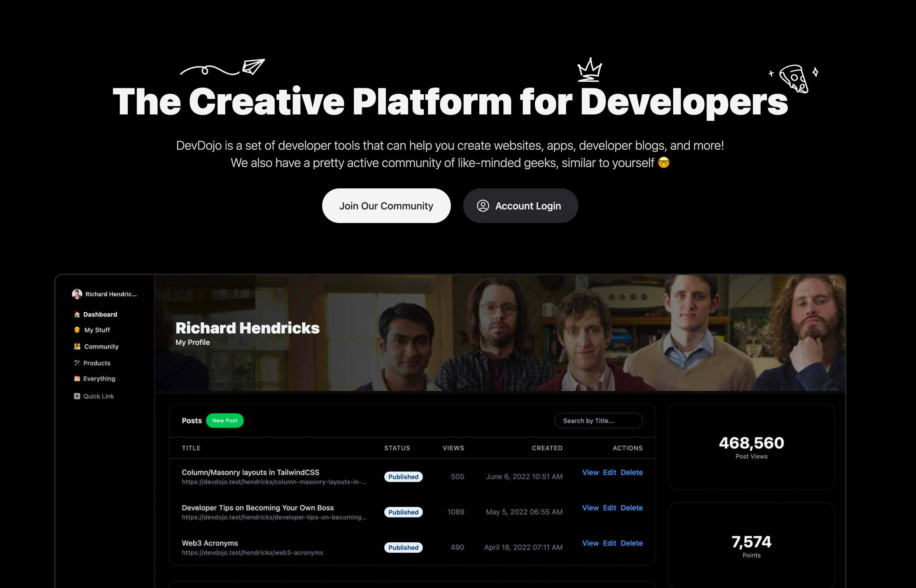
Task: Click the Quick Link plus icon
Action: [x=77, y=396]
